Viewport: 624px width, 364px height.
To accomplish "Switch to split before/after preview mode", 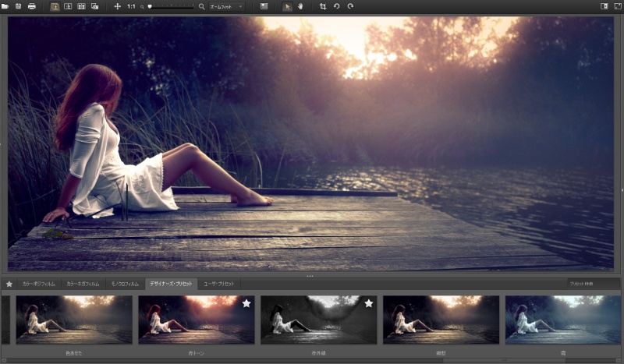I will pos(68,6).
